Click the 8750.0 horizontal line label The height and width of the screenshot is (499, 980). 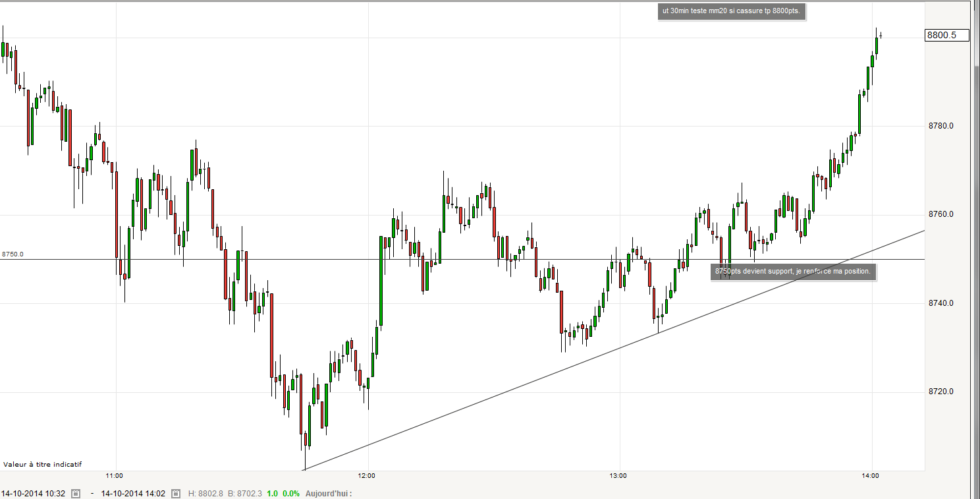click(13, 254)
